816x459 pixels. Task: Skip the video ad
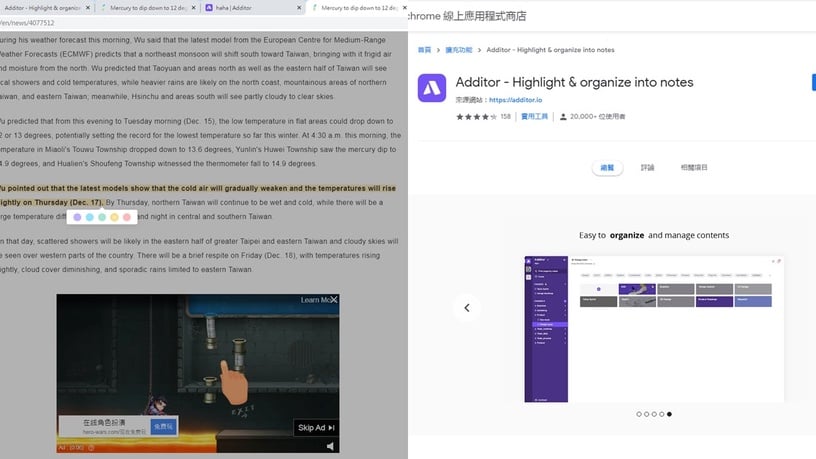coord(316,428)
